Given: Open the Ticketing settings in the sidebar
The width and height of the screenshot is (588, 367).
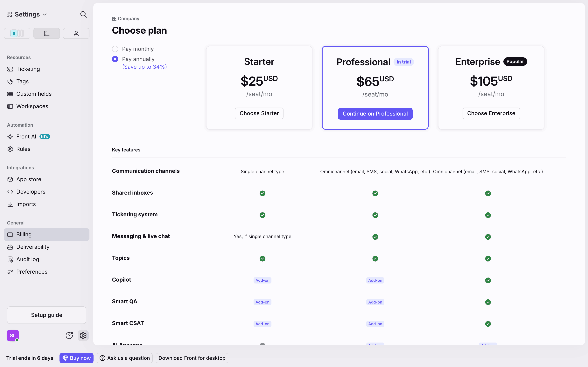Looking at the screenshot, I should click(x=28, y=69).
